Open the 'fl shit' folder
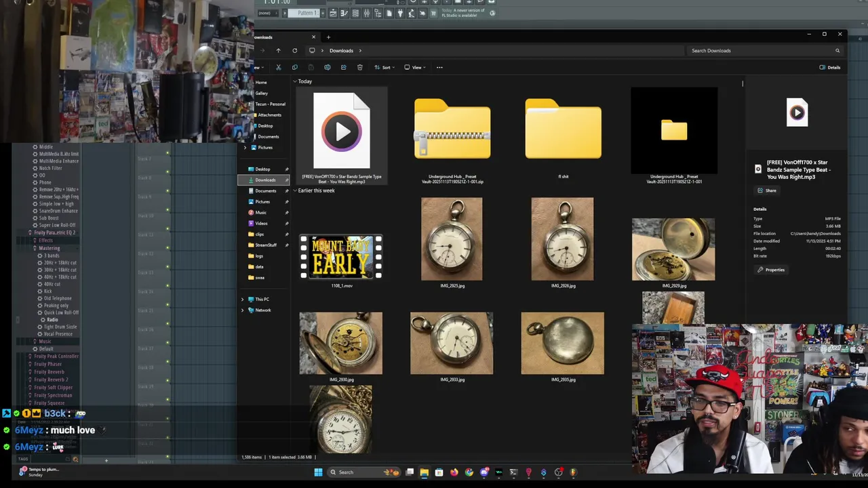This screenshot has height=488, width=868. [563, 129]
